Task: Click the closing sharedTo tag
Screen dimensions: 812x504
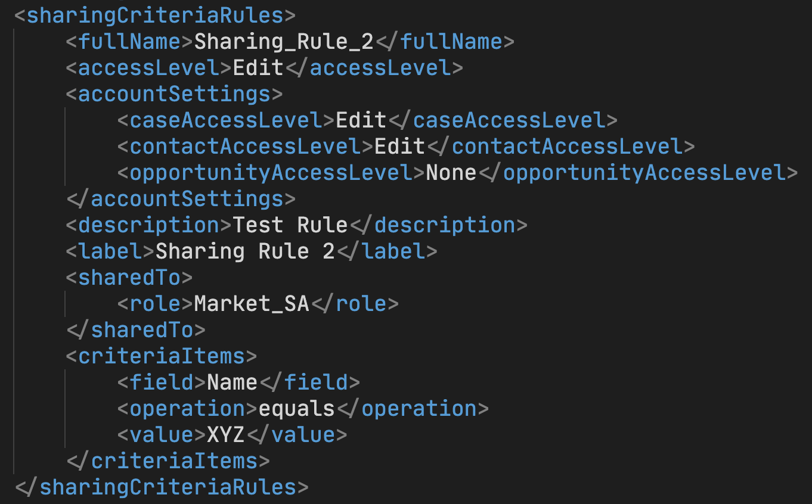Action: (x=136, y=330)
